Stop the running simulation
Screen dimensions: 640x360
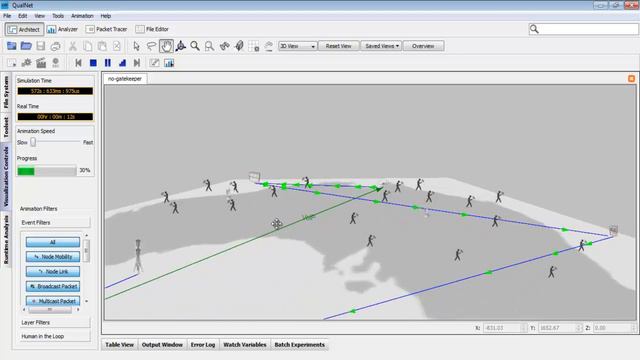[93, 63]
